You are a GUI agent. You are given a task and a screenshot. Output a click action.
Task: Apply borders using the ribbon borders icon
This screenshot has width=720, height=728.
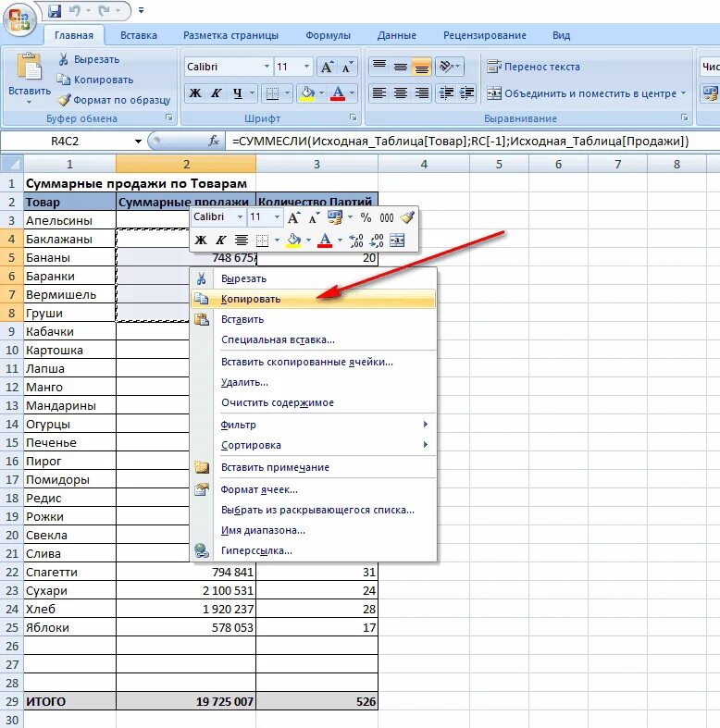pyautogui.click(x=272, y=93)
